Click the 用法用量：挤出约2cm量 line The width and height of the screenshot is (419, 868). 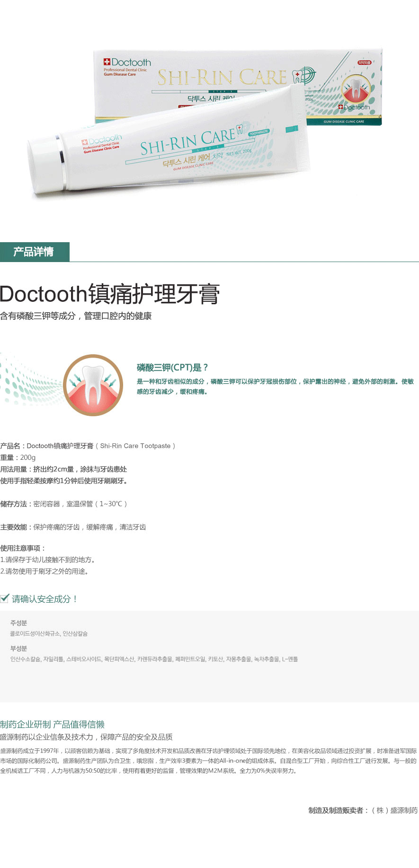(63, 469)
